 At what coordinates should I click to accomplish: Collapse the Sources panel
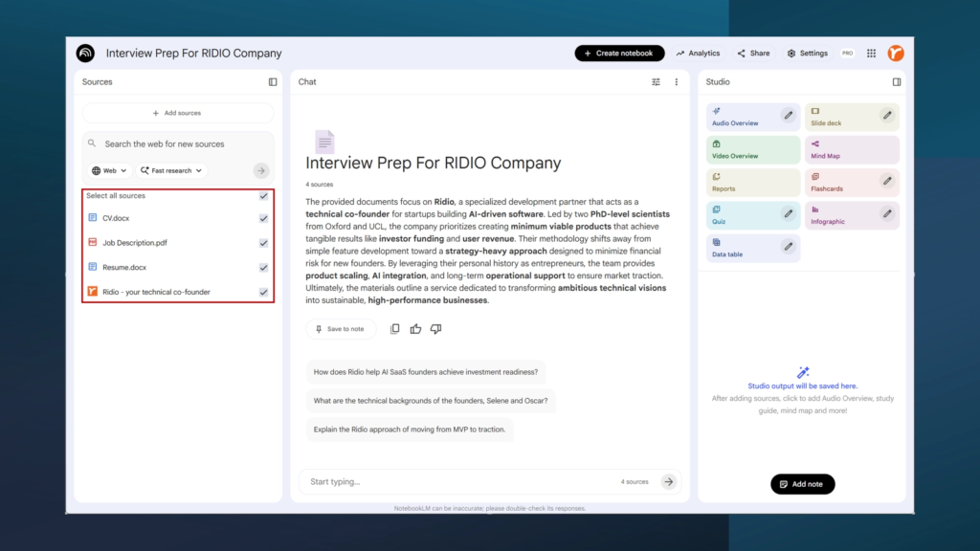pyautogui.click(x=273, y=82)
